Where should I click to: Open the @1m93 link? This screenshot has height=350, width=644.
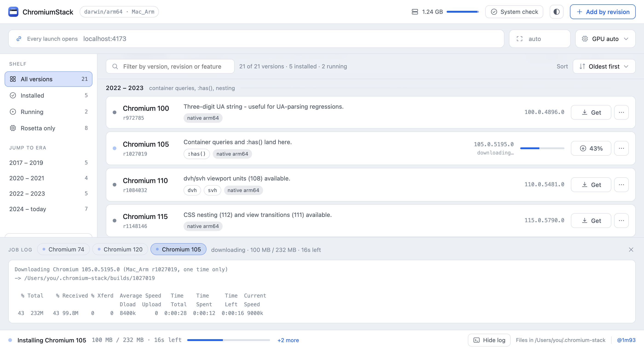pyautogui.click(x=626, y=340)
